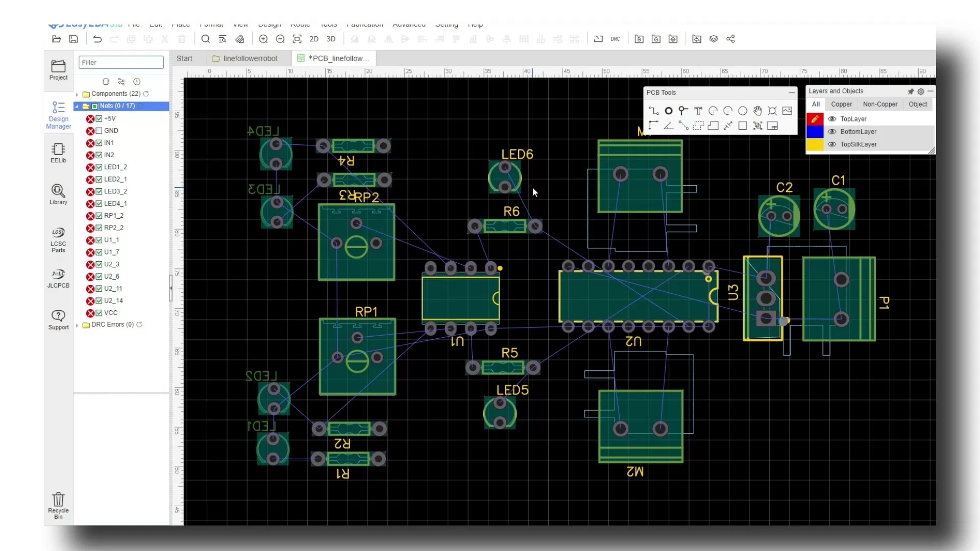Screen dimensions: 980x551
Task: Collapse the Nets (0 / 17) tree node
Action: click(77, 107)
